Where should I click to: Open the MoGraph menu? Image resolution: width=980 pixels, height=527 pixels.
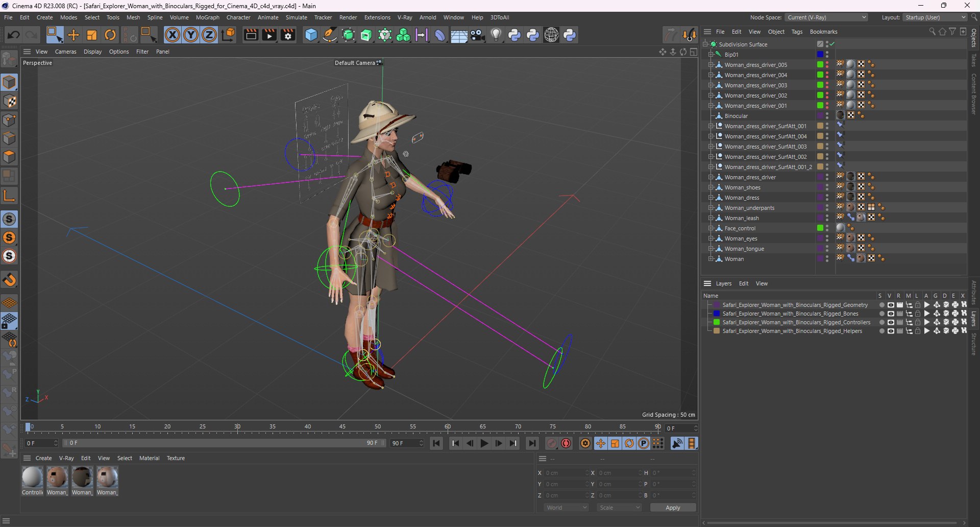[x=208, y=17]
